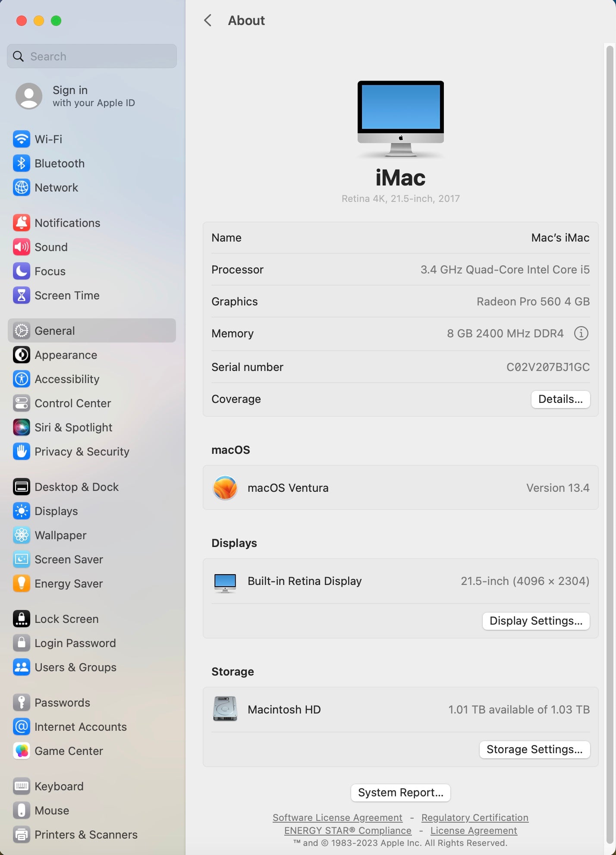616x855 pixels.
Task: Open Printers & Scanners icon
Action: (22, 834)
